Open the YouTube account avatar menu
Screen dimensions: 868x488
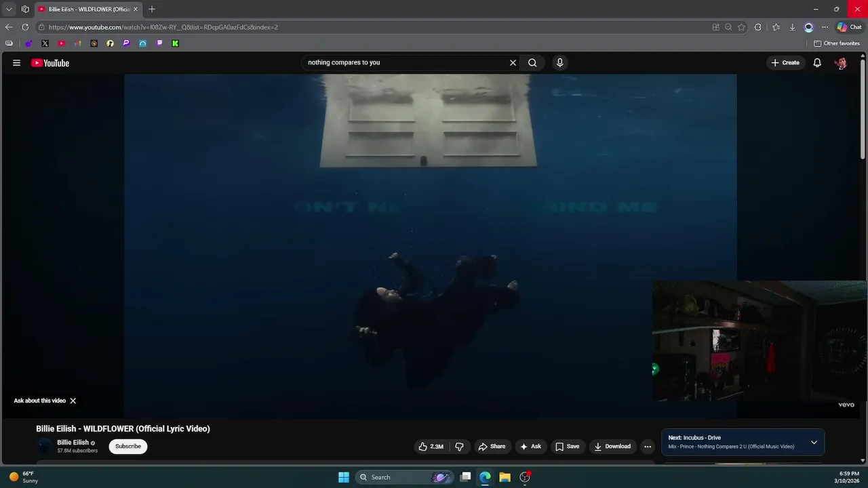pyautogui.click(x=841, y=63)
